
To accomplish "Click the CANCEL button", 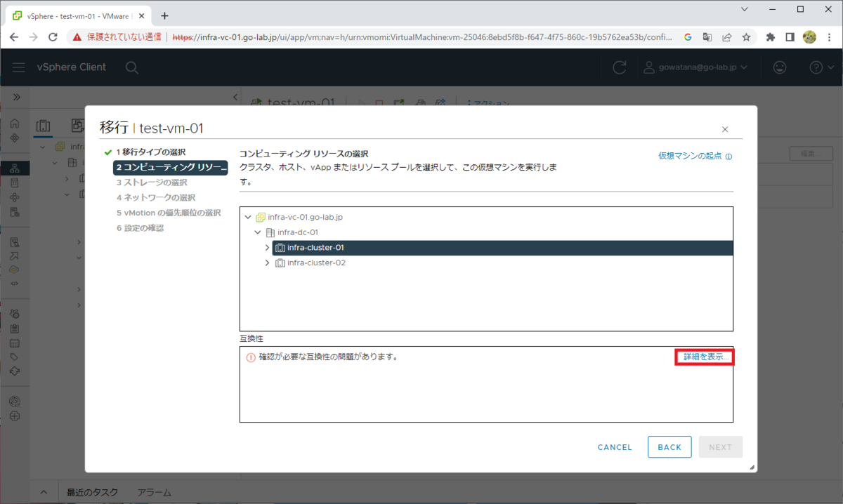I will pyautogui.click(x=615, y=447).
